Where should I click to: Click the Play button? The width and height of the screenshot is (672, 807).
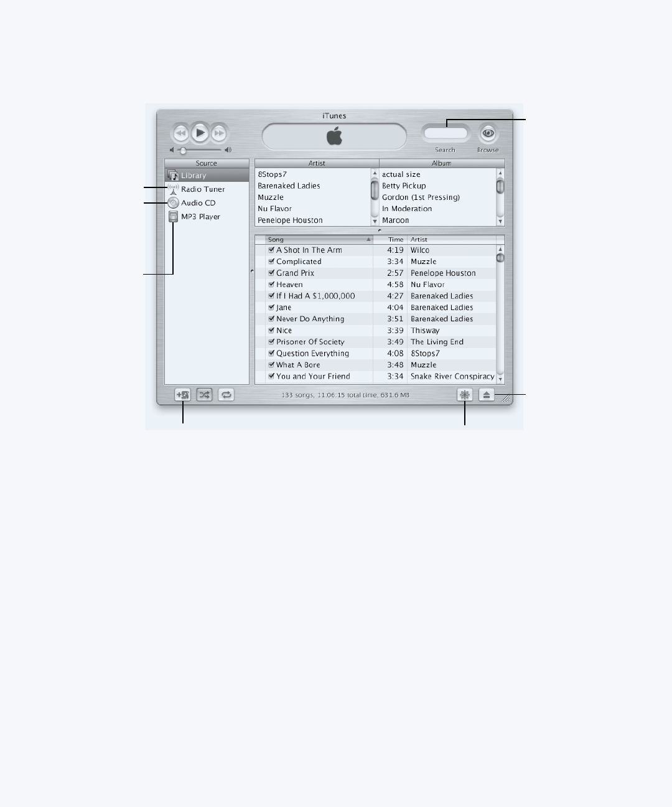coord(200,133)
